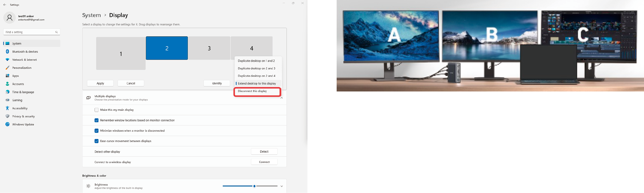
Task: Go to Personalization settings
Action: point(22,68)
